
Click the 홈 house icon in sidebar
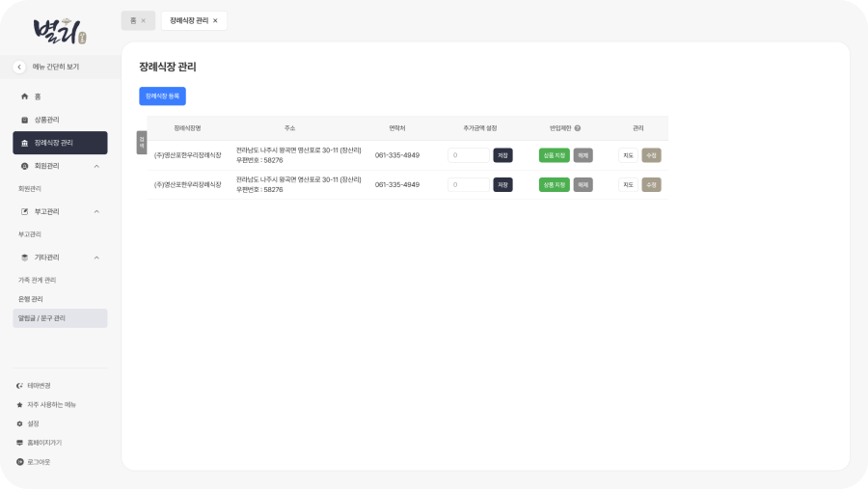(x=24, y=96)
